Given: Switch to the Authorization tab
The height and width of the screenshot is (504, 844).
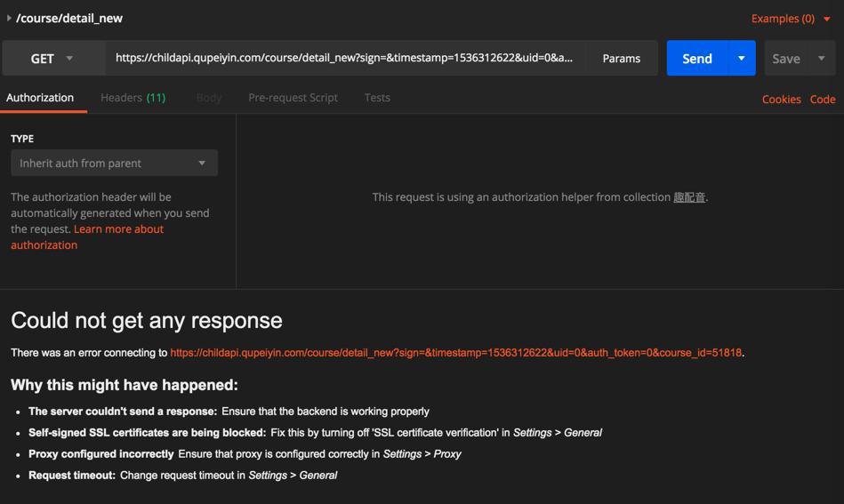Looking at the screenshot, I should coord(40,98).
